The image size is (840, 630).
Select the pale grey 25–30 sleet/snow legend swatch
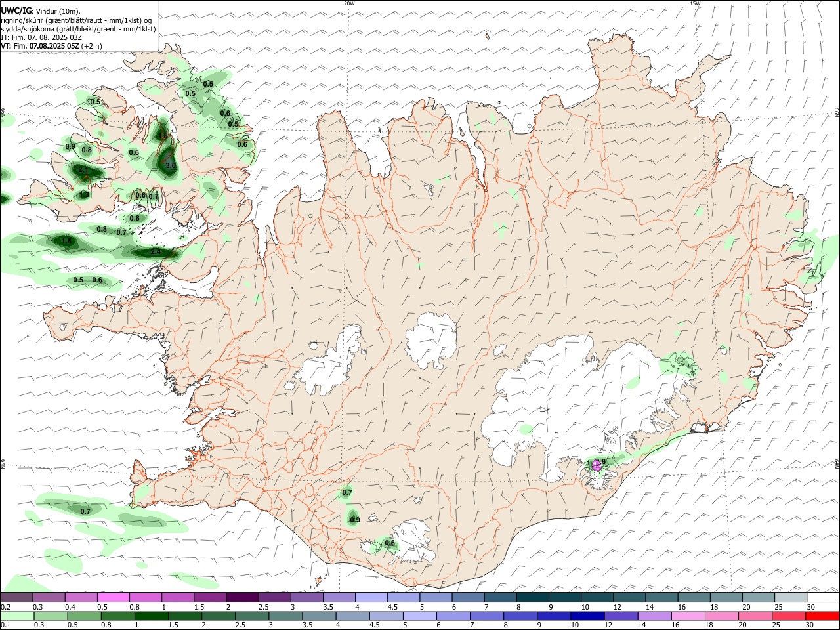click(790, 597)
